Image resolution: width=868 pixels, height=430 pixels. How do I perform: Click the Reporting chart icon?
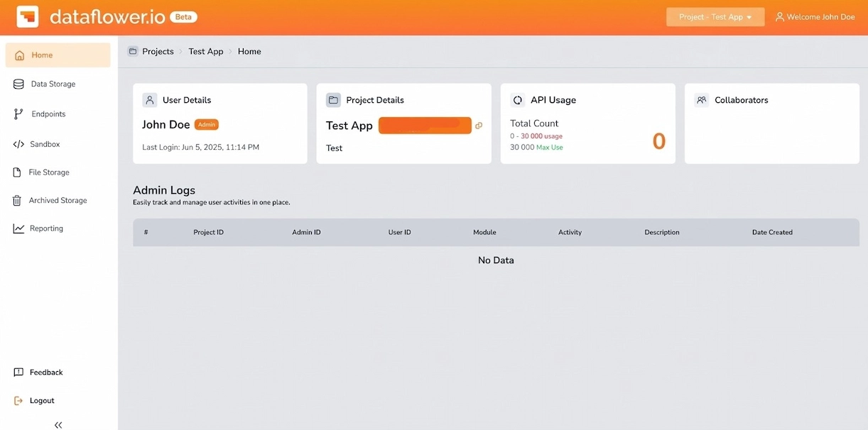click(18, 228)
